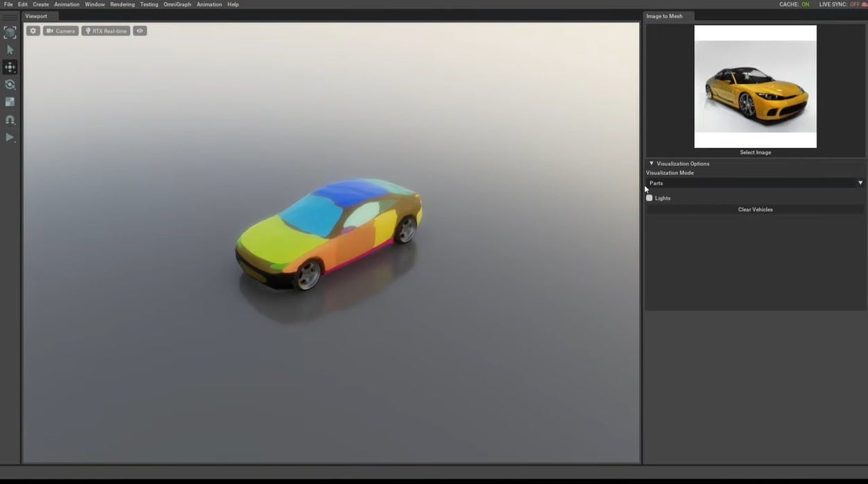The width and height of the screenshot is (868, 484).
Task: Click the Live Sync cloud icon
Action: (864, 5)
